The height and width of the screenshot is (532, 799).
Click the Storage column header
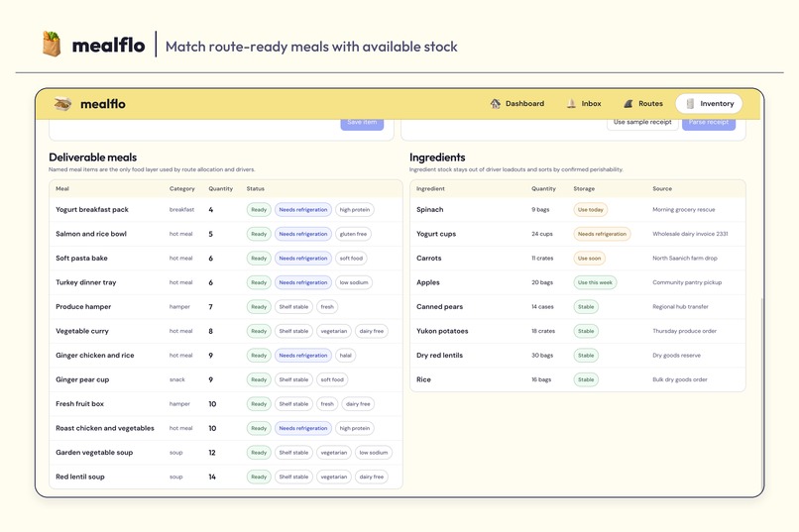pyautogui.click(x=584, y=188)
